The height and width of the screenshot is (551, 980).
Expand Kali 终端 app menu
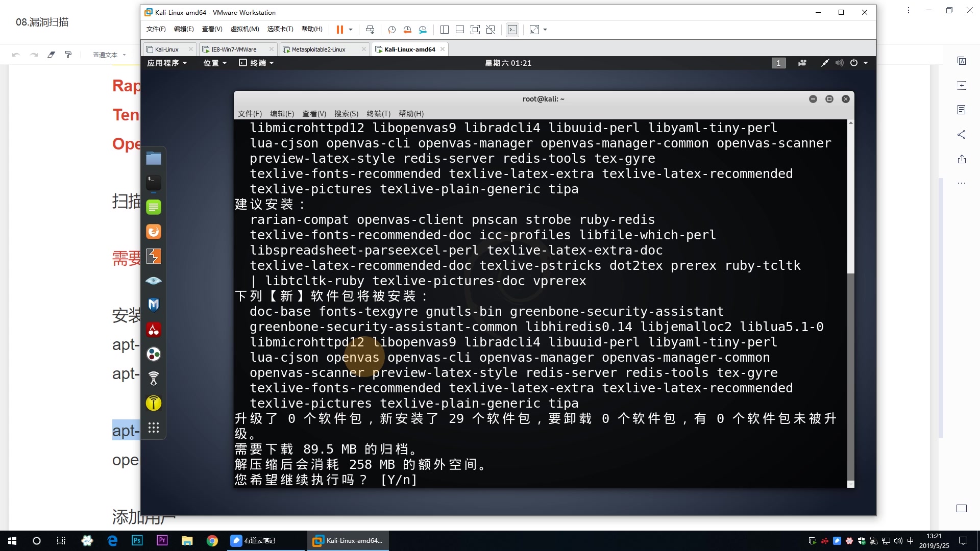(x=257, y=63)
